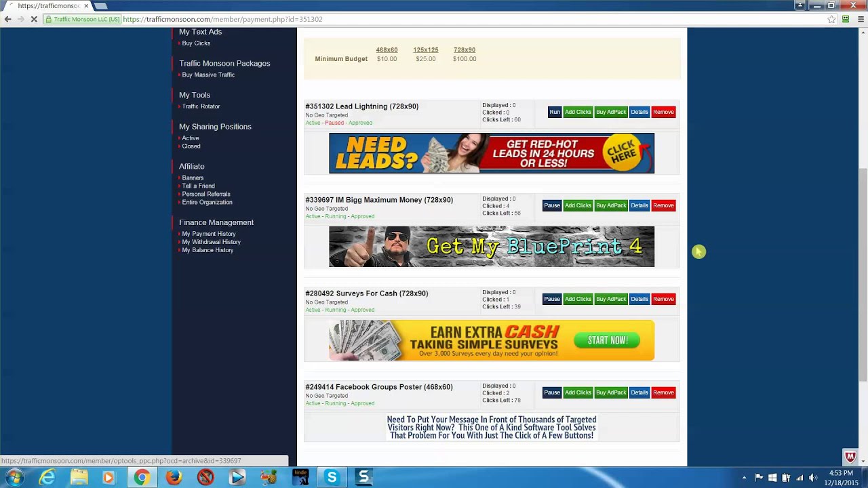Image resolution: width=868 pixels, height=488 pixels.
Task: Open Active sharing positions
Action: [191, 138]
